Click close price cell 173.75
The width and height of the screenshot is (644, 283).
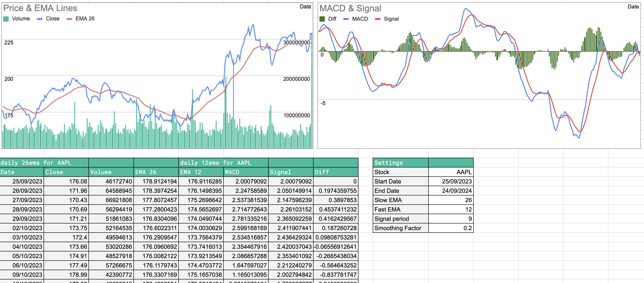pyautogui.click(x=66, y=228)
